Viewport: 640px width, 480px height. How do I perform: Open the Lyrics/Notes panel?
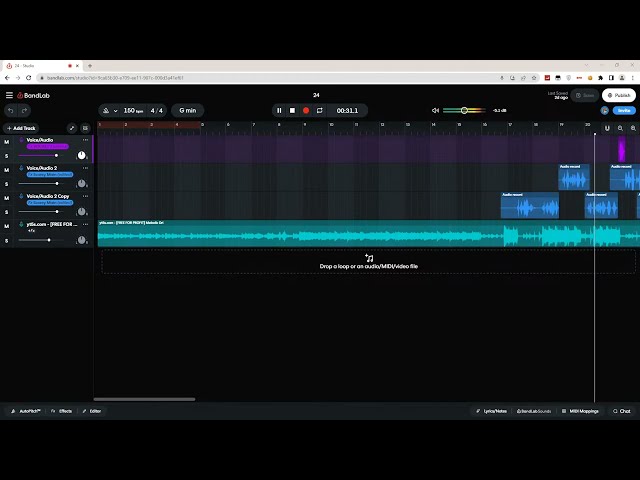pos(491,411)
